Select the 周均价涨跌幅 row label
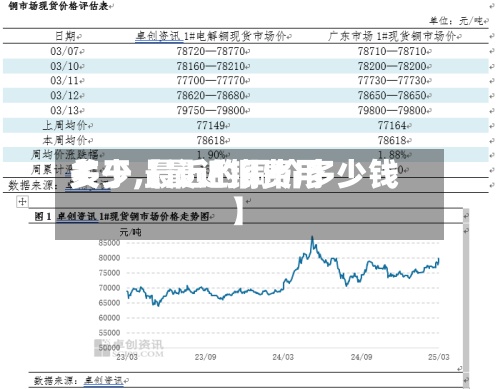500x389 pixels. (x=65, y=155)
